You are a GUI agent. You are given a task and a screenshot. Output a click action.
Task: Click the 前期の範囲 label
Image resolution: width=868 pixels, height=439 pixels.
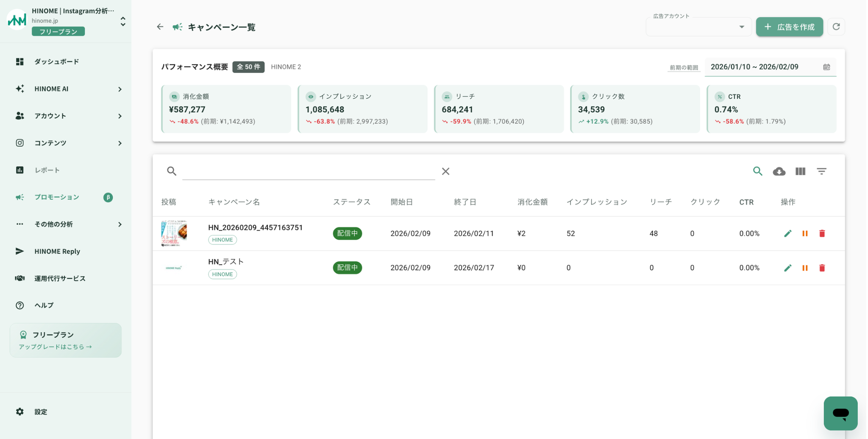(x=683, y=67)
